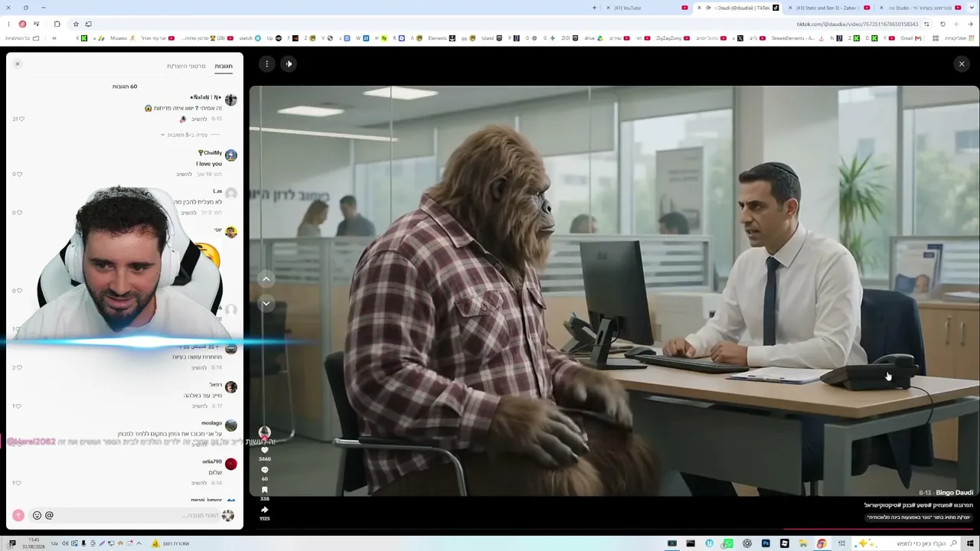Open the heat warning weather widget
This screenshot has height=551, width=980.
pyautogui.click(x=171, y=543)
